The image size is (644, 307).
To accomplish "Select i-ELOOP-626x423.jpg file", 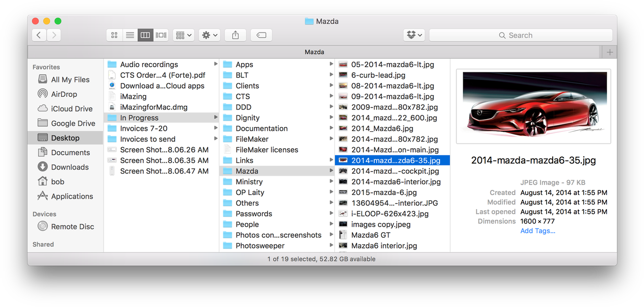I will coord(393,214).
